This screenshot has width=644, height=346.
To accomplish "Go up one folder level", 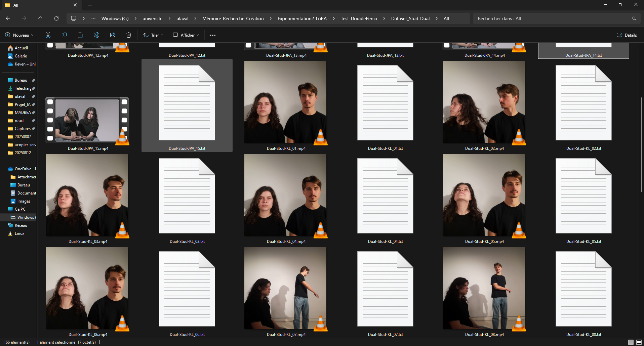I will point(40,18).
